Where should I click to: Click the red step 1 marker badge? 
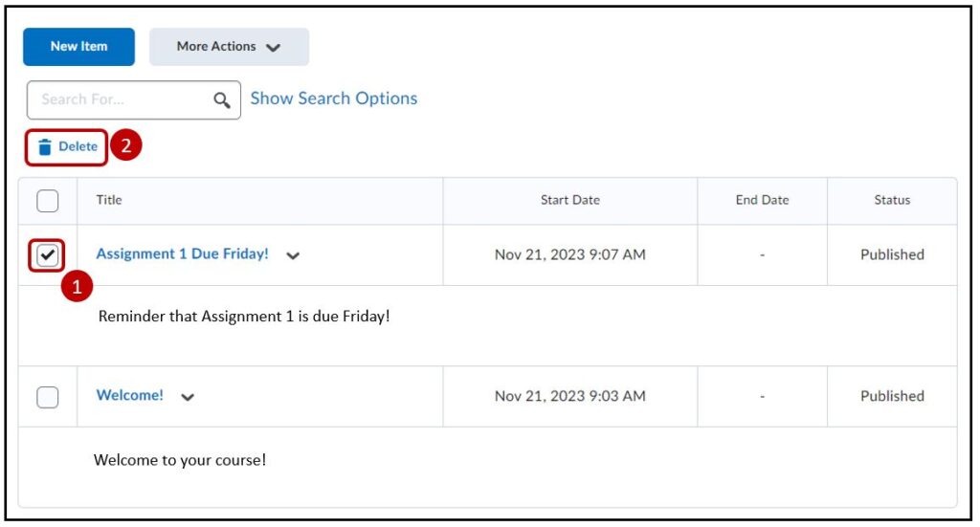pos(78,287)
